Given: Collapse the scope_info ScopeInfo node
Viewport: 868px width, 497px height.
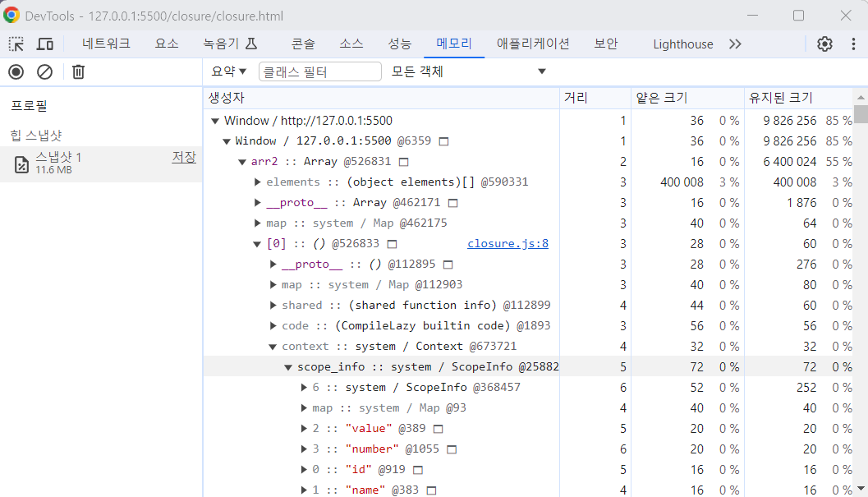Looking at the screenshot, I should (x=287, y=366).
